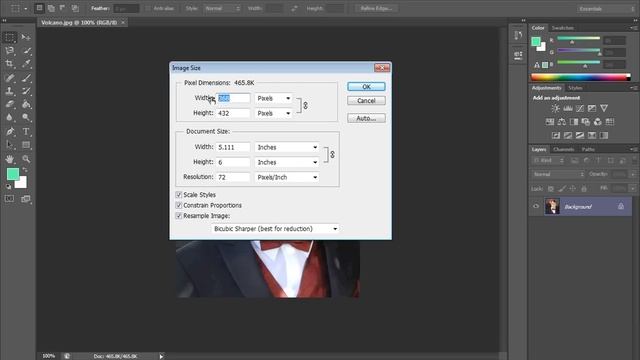Select the Zoom tool in toolbox
The width and height of the screenshot is (640, 360).
click(26, 159)
